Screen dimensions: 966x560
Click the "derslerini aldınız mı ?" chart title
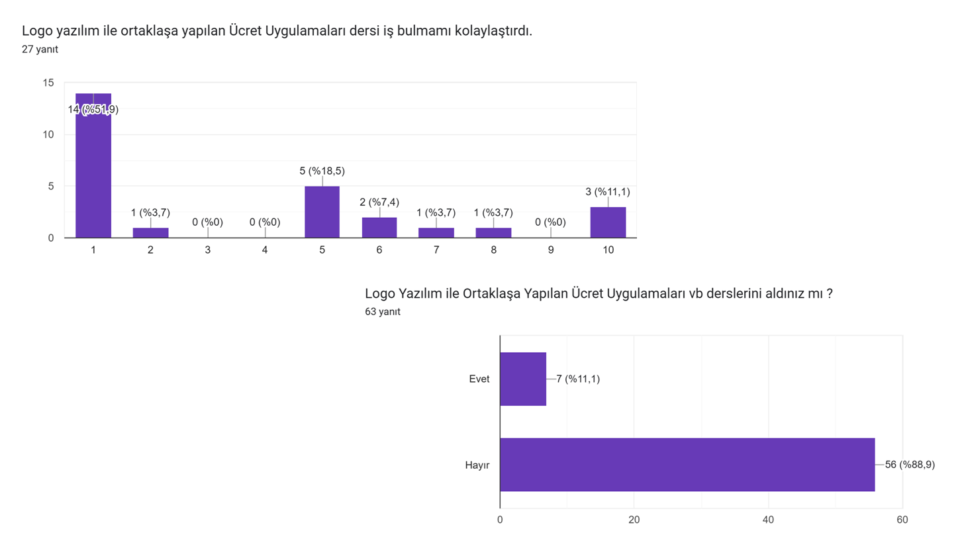[x=599, y=293]
